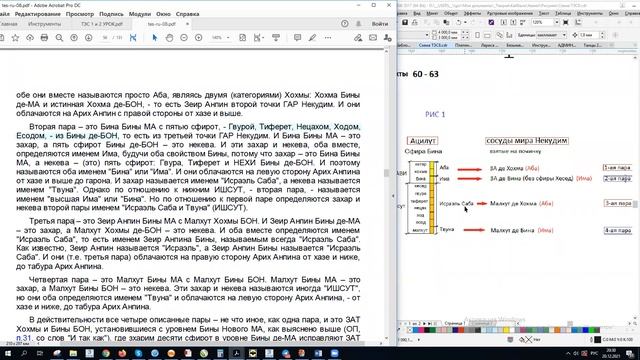The image size is (640, 360).
Task: Open Firefox from the taskbar
Action: coord(122,353)
